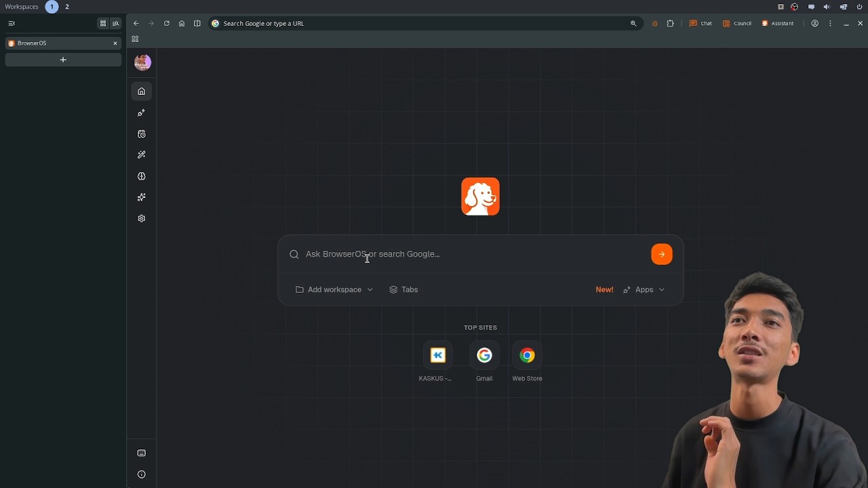The image size is (868, 488).
Task: Go to home page via toolbar
Action: [x=182, y=23]
